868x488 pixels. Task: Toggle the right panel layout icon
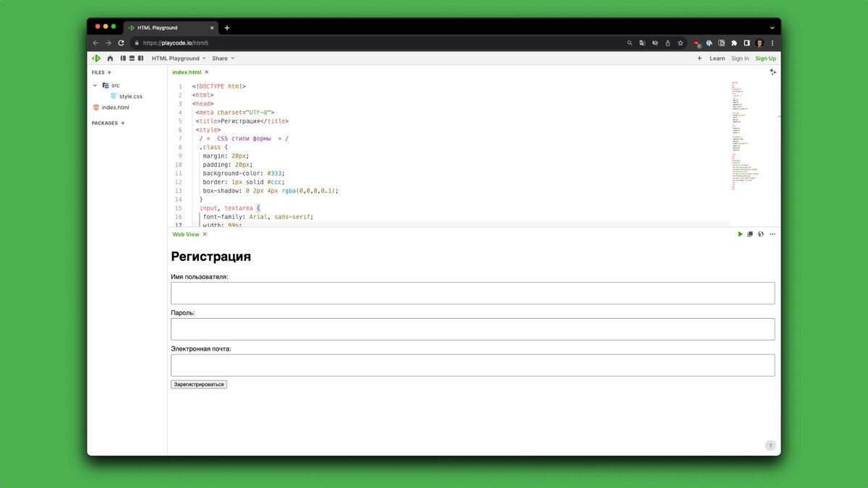pos(140,59)
